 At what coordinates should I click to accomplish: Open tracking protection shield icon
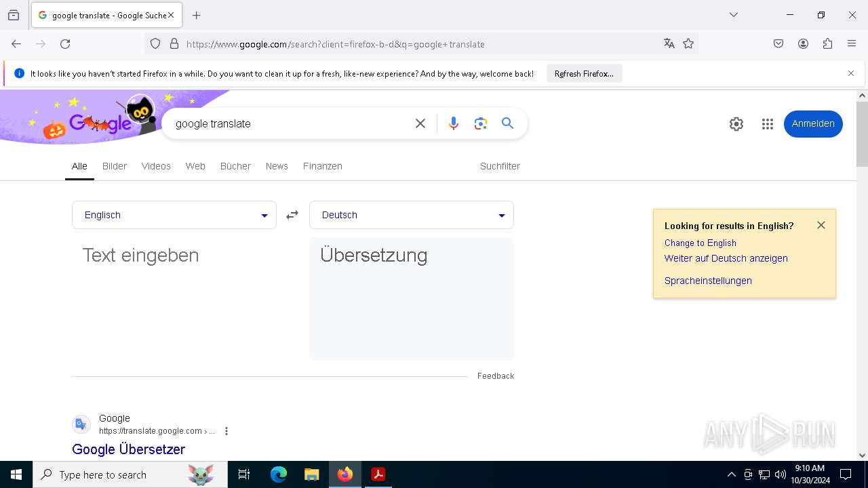click(155, 44)
